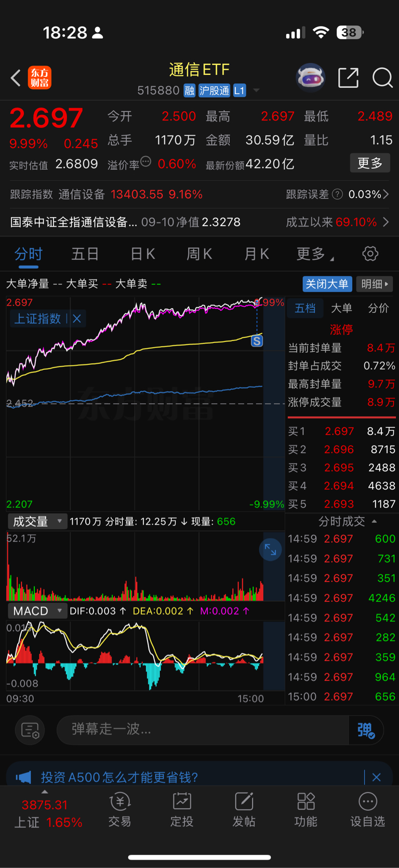Tap the 买3 2.695 order row
Viewport: 399px width, 868px height.
tap(342, 468)
